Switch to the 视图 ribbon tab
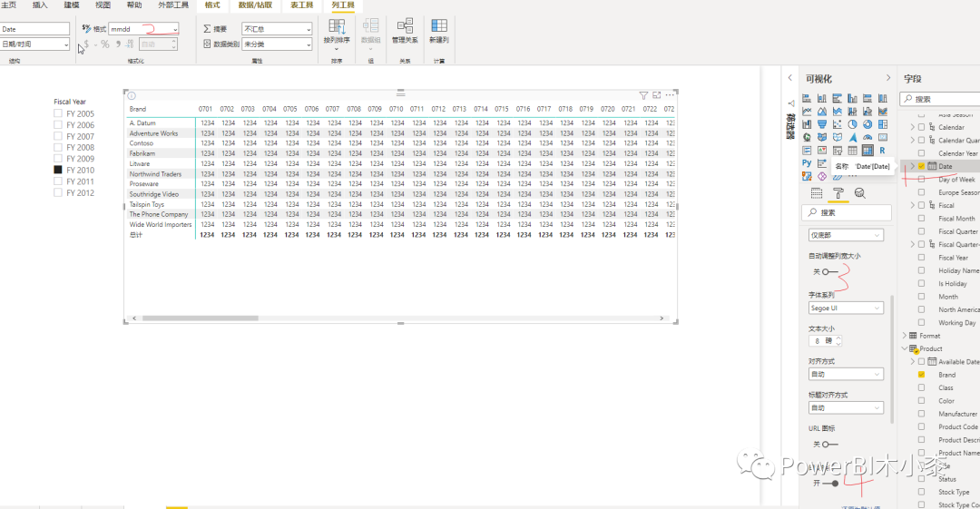Image resolution: width=980 pixels, height=509 pixels. point(103,5)
